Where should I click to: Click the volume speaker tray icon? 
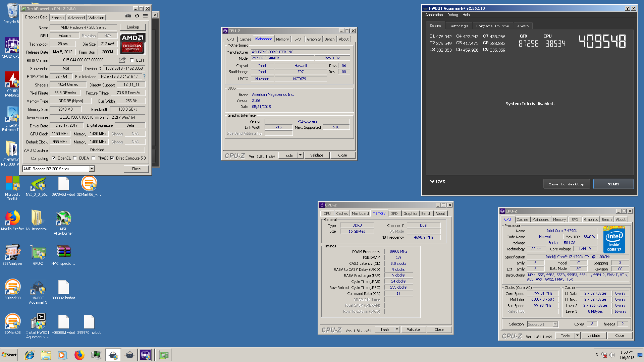(x=612, y=355)
